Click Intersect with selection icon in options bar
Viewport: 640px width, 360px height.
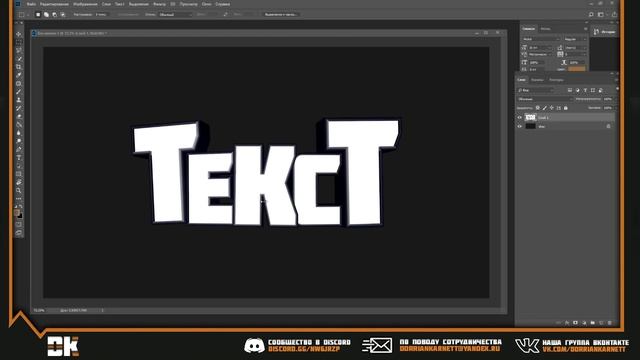pos(62,14)
